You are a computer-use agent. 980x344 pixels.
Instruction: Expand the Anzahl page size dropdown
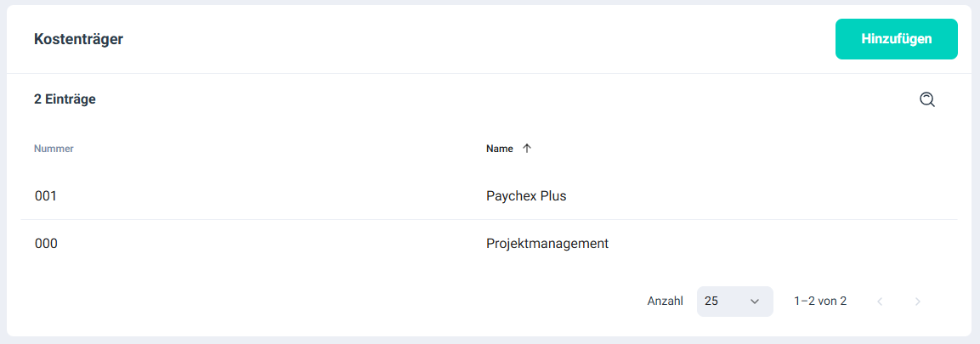tap(735, 302)
